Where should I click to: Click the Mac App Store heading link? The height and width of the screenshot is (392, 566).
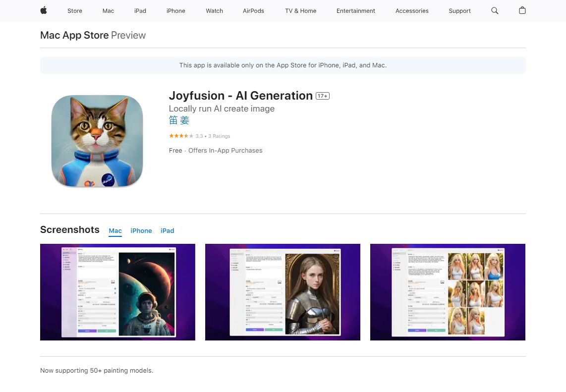[74, 35]
